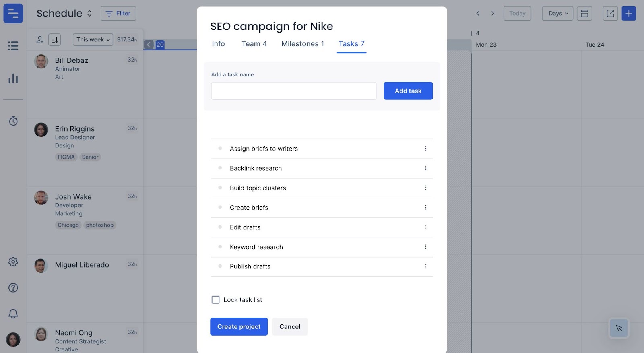The height and width of the screenshot is (353, 644).
Task: Open the timer icon in sidebar
Action: pos(13,121)
